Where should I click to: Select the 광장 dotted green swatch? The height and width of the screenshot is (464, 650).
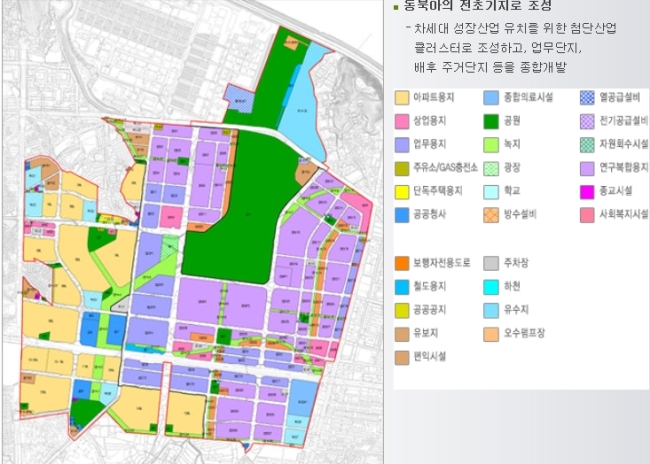(x=491, y=168)
